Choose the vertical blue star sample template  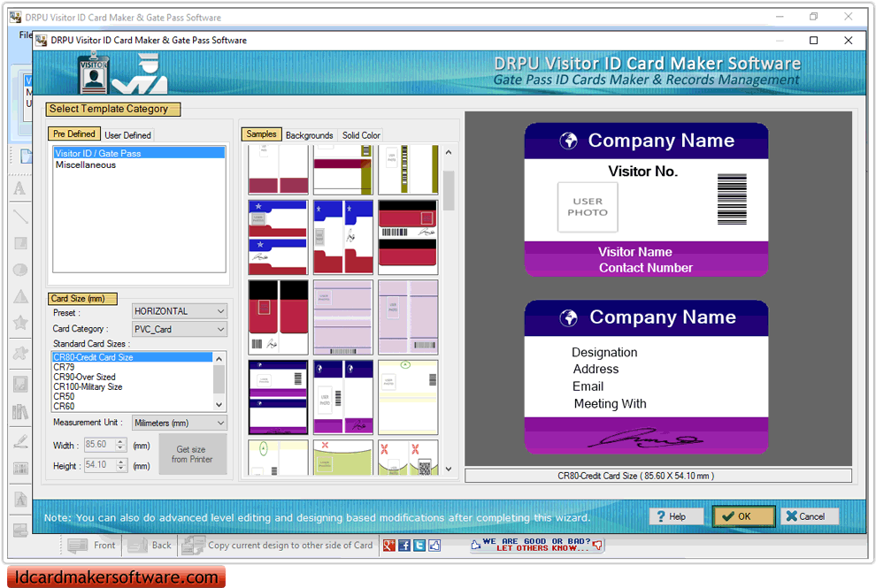click(343, 237)
